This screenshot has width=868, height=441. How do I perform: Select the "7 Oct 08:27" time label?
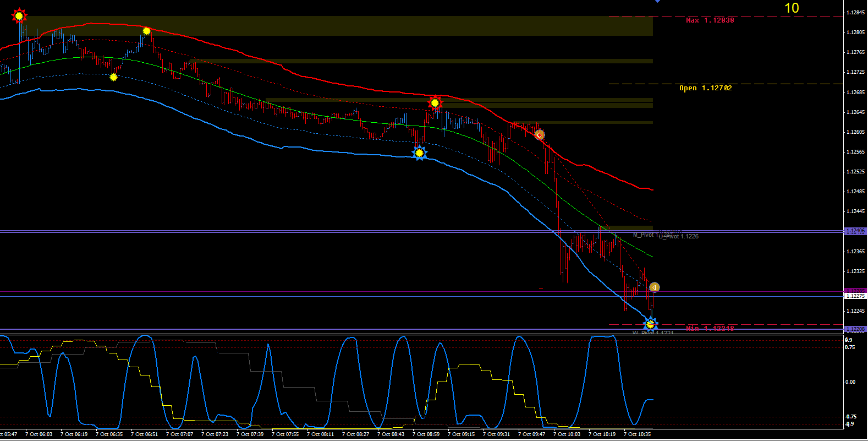357,434
